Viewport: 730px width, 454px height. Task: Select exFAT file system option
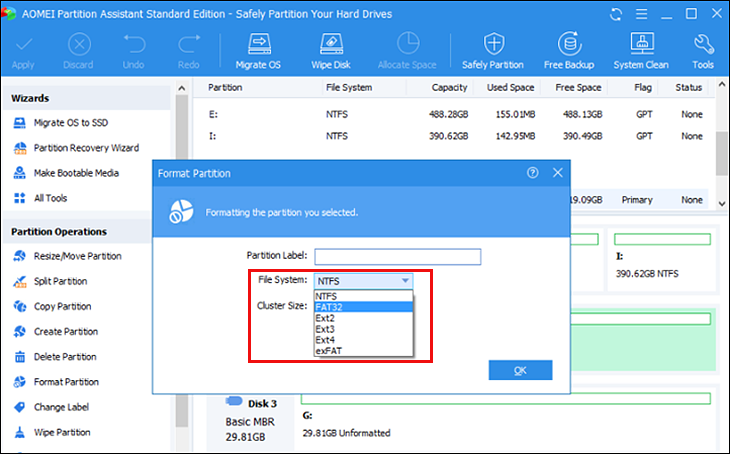tap(363, 351)
